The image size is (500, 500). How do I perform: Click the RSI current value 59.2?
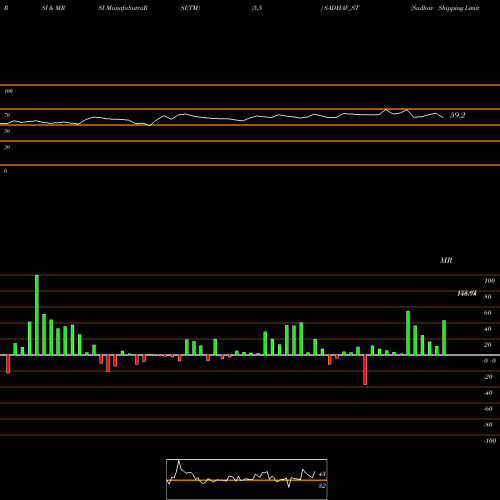click(x=457, y=115)
